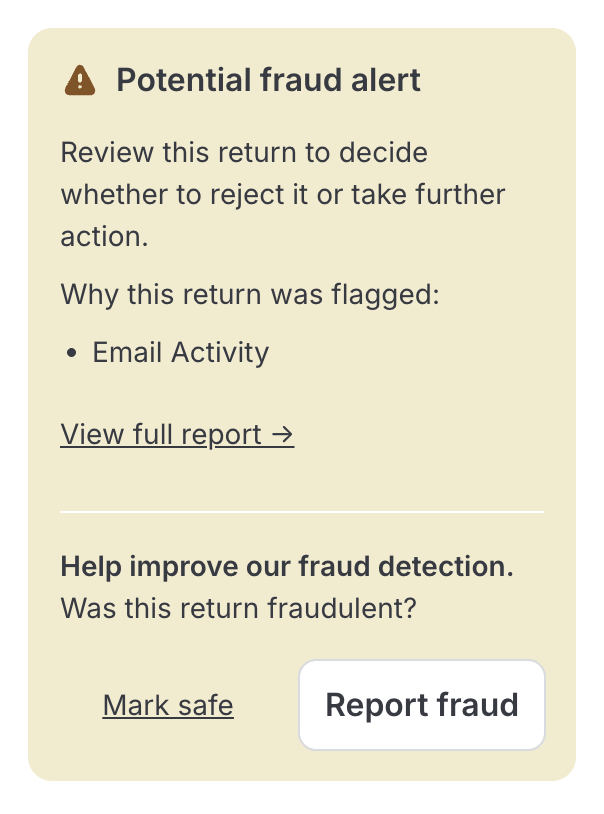The image size is (604, 814).
Task: Click the word 'action.' ending the description
Action: 104,235
